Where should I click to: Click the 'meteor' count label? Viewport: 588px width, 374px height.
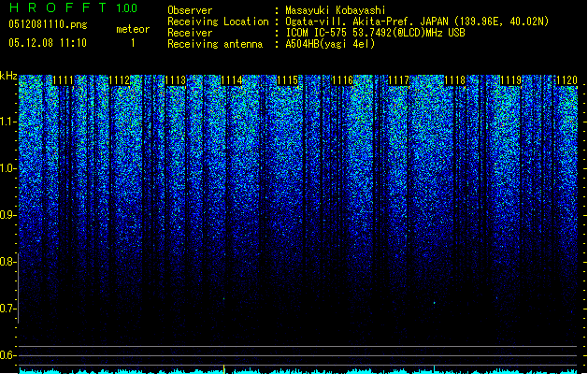[x=133, y=29]
